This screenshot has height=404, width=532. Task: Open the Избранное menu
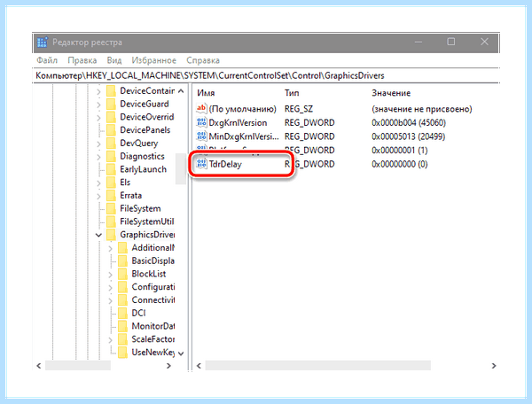[x=153, y=60]
